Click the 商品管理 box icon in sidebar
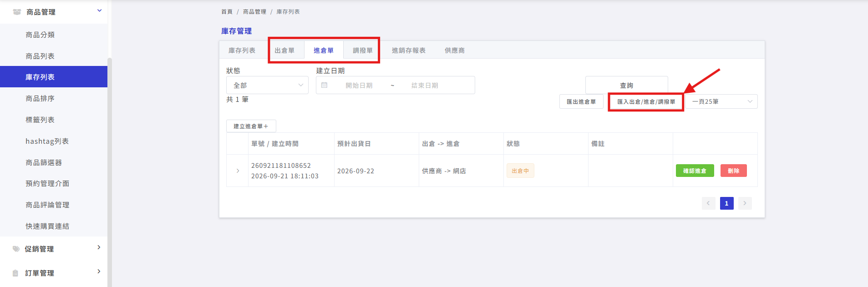Screen dimensions: 868x287 click(x=17, y=12)
